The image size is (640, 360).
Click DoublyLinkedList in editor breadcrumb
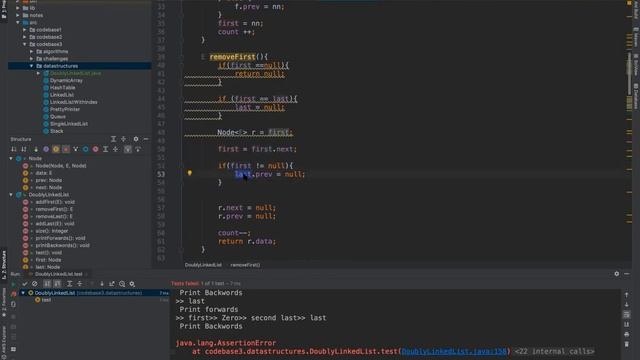tap(203, 265)
